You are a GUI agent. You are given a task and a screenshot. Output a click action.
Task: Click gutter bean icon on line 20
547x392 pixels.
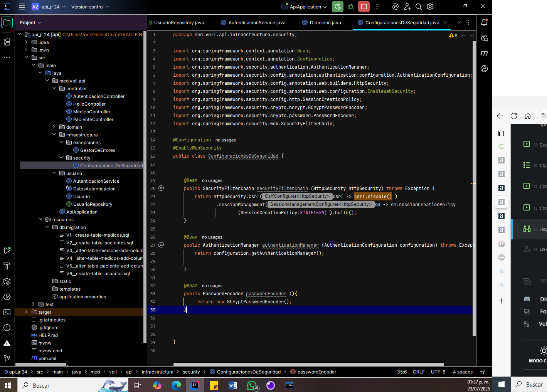[161, 188]
